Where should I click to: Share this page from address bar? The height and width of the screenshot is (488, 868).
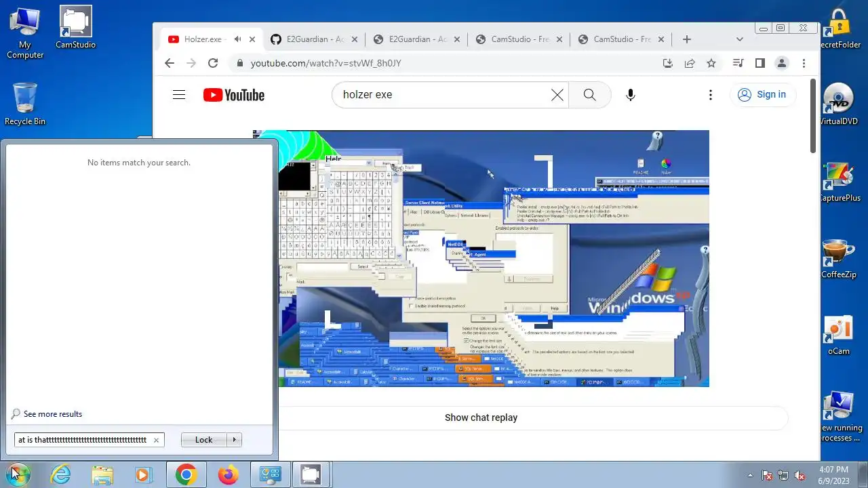[690, 63]
